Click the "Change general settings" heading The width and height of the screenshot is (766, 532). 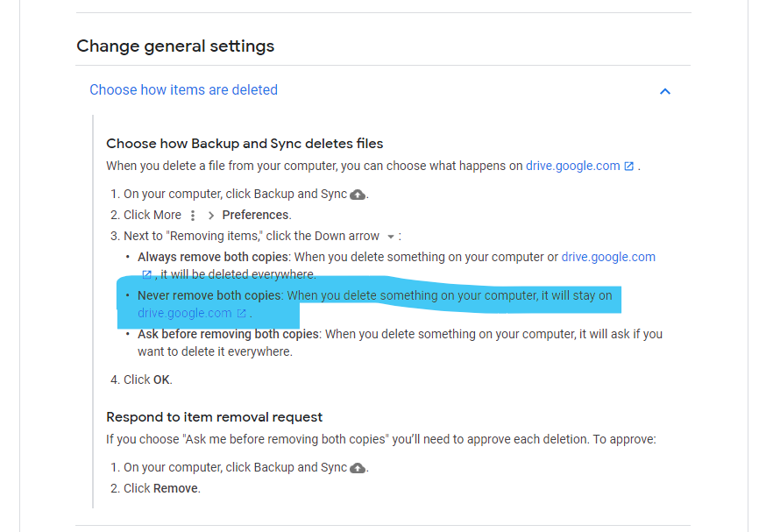click(175, 46)
